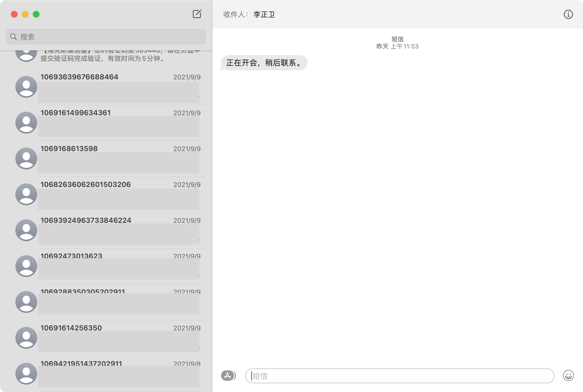Viewport: 583px width, 392px height.
Task: Select conversation 10682636062601503206
Action: tap(121, 194)
